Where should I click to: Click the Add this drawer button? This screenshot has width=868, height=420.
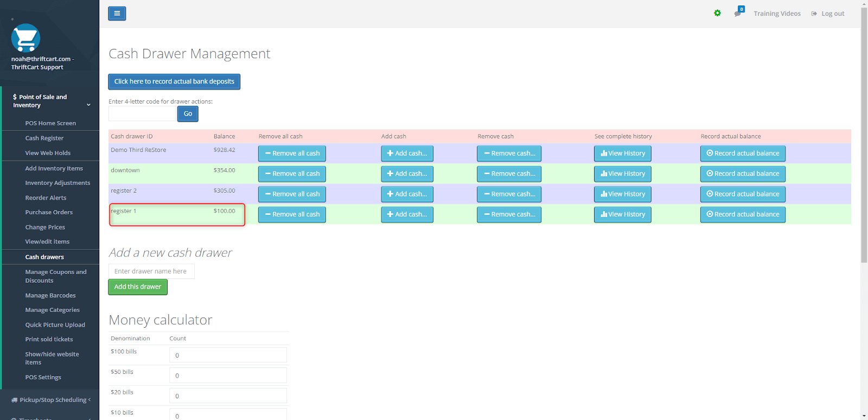point(138,287)
